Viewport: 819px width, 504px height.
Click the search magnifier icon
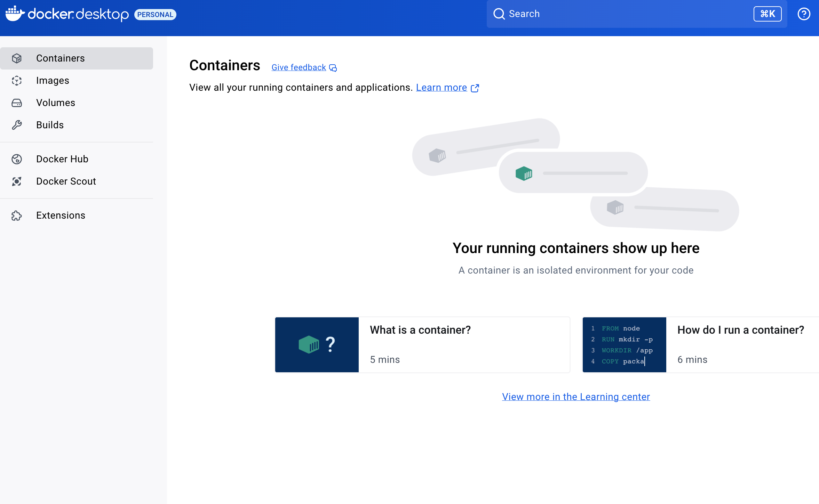[x=500, y=14]
